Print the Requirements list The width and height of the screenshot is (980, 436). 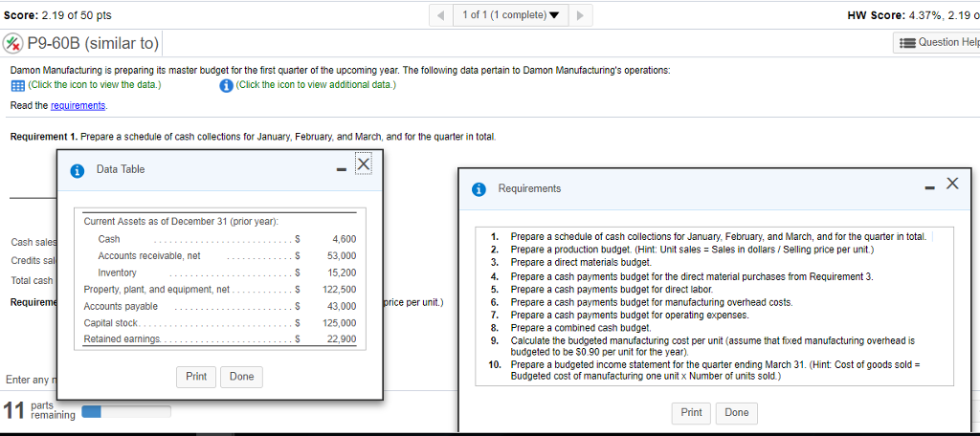pyautogui.click(x=691, y=412)
